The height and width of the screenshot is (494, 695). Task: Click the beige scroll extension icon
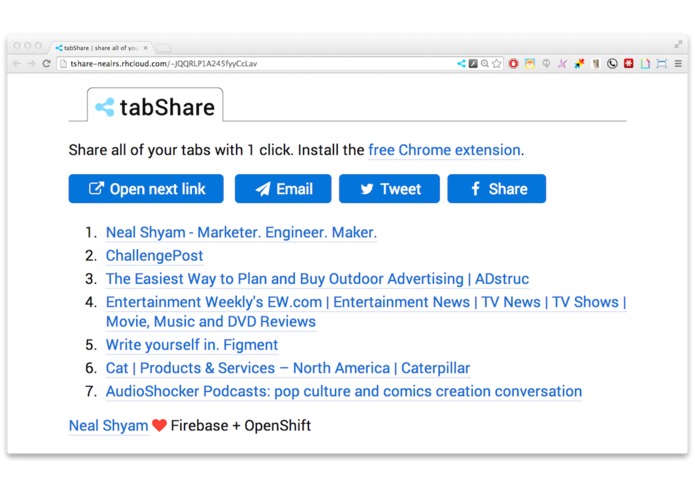[596, 64]
